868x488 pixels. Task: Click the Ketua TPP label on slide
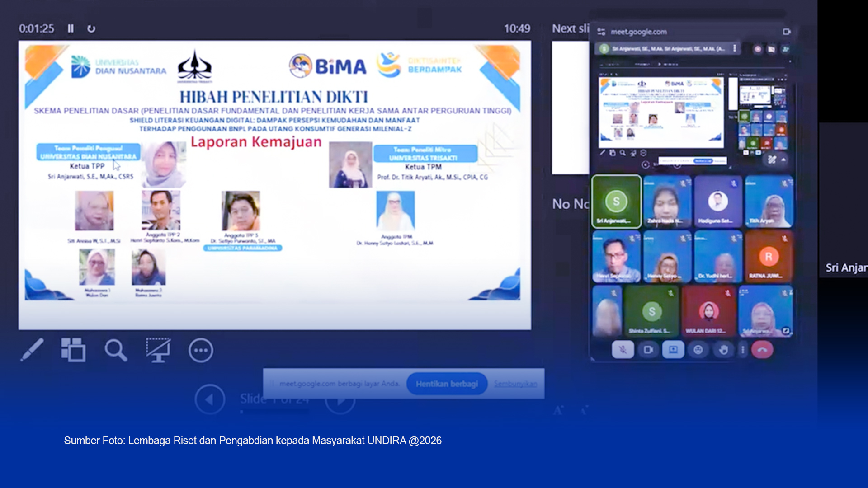tap(87, 166)
